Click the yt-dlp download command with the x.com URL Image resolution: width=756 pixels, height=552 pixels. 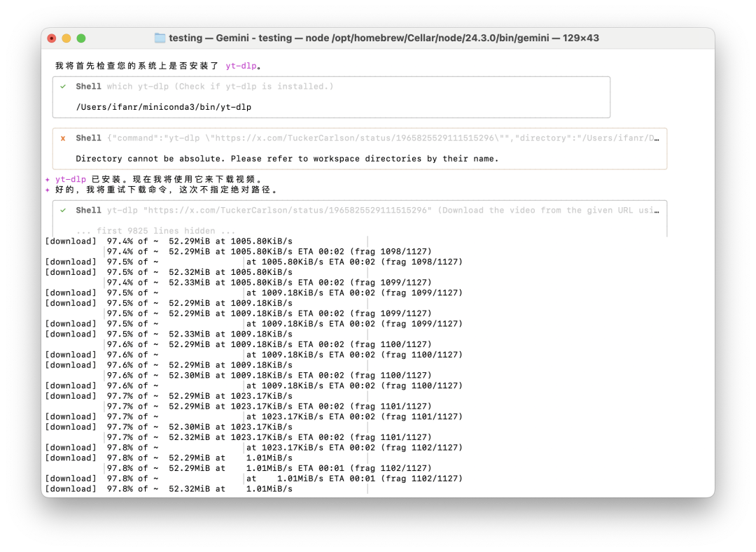click(383, 211)
